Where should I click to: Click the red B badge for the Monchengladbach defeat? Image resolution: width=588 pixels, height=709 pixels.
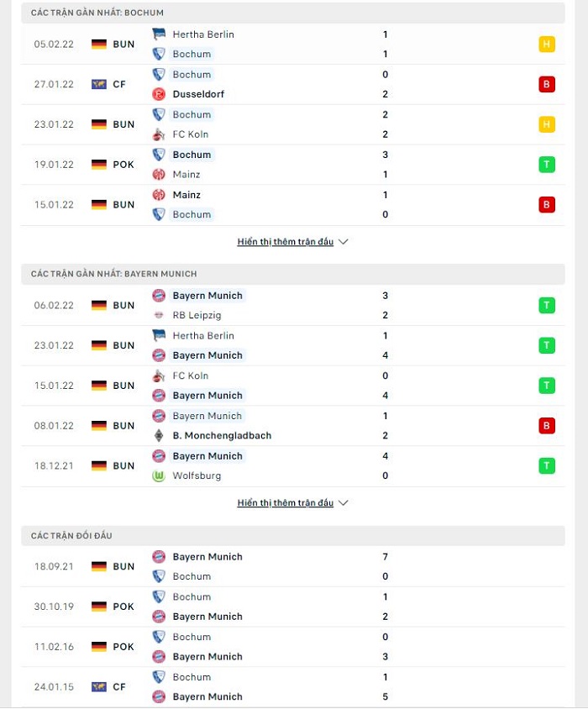(547, 426)
